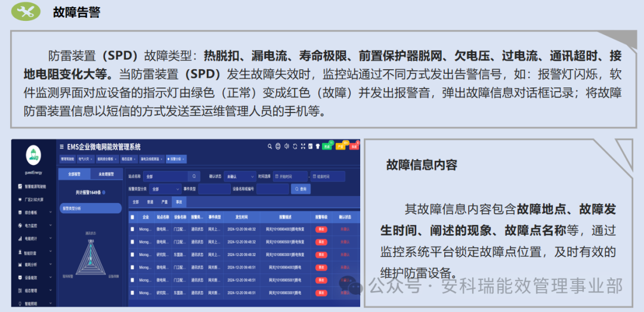Tick checkbox for row 网关[10106903001]断电恢复
This screenshot has width=644, height=312.
(x=132, y=255)
